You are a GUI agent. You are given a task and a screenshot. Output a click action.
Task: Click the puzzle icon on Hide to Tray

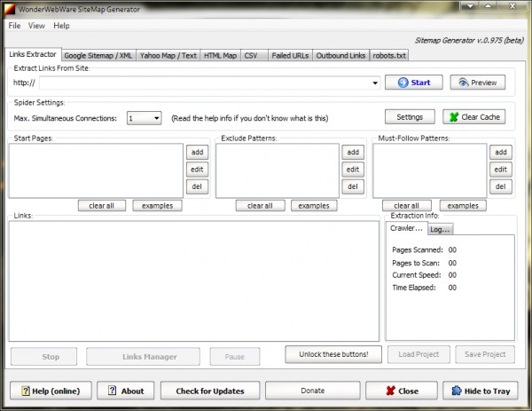click(457, 391)
